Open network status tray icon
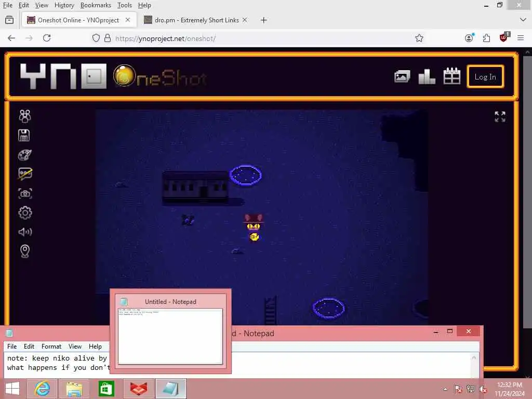Image resolution: width=532 pixels, height=399 pixels. click(471, 389)
